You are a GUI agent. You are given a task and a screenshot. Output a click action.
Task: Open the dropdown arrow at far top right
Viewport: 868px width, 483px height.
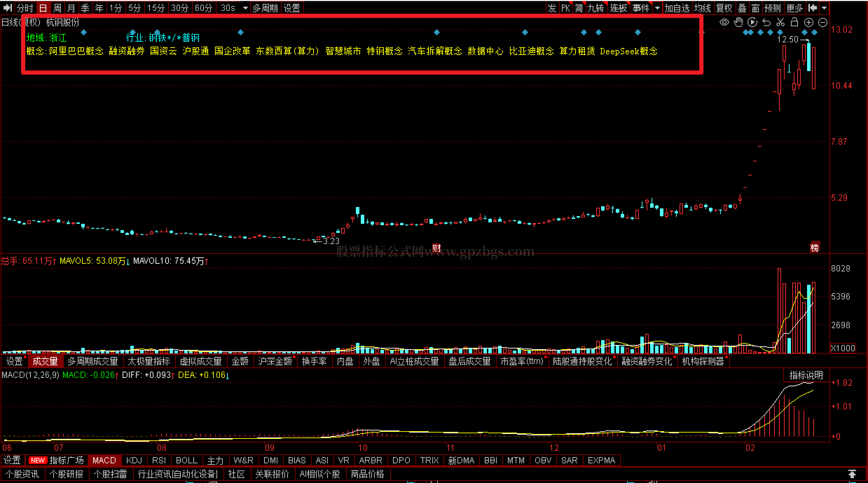824,8
